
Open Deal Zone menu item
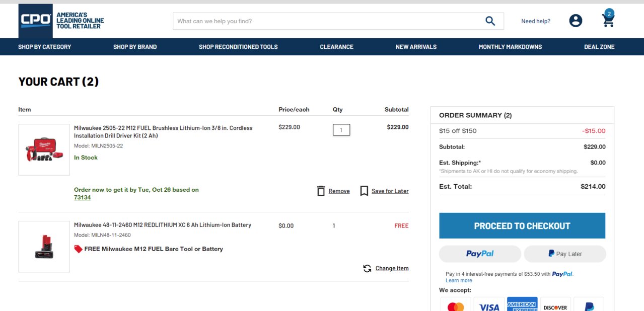coord(599,47)
